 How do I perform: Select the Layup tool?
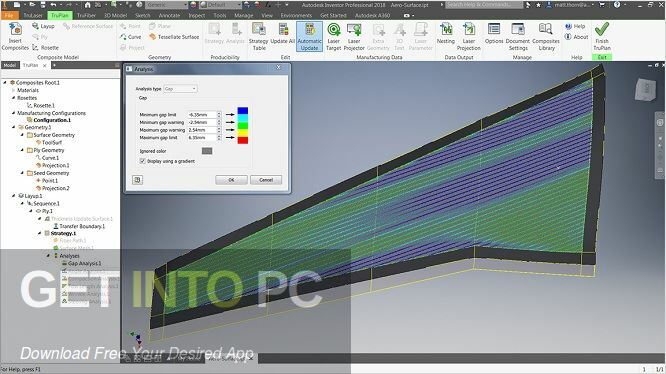pos(43,26)
